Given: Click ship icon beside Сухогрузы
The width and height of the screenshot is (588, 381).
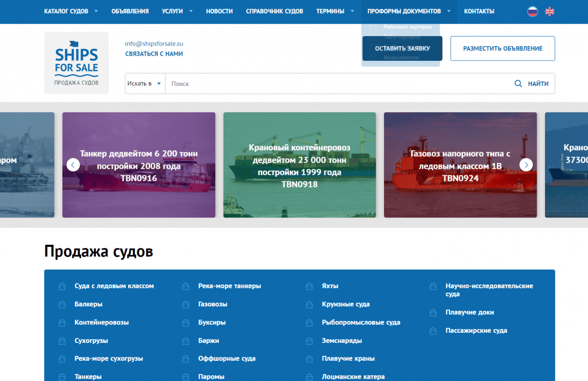Looking at the screenshot, I should 62,341.
